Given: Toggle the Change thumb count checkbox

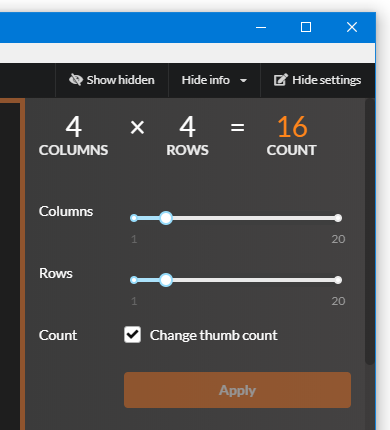Looking at the screenshot, I should click(132, 335).
